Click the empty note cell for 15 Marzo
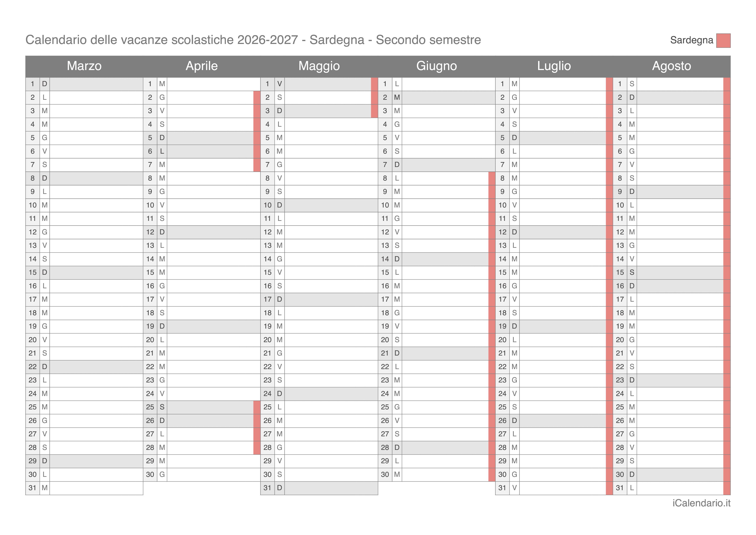 pyautogui.click(x=96, y=272)
